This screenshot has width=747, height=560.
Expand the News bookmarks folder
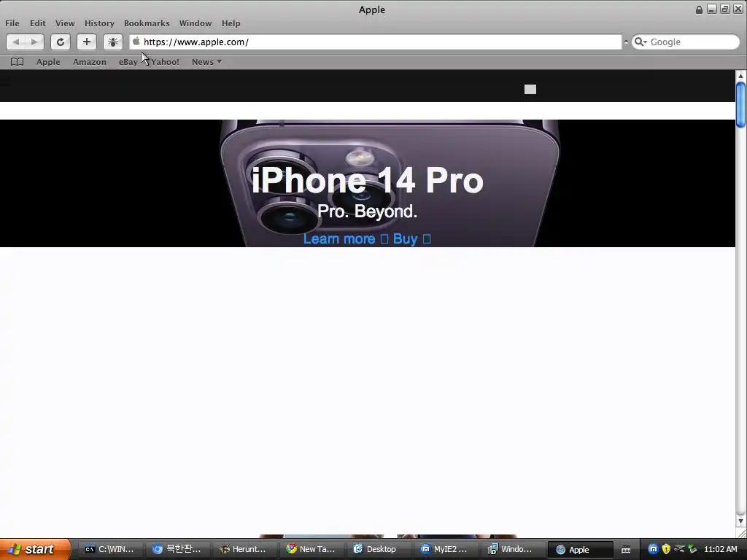[x=206, y=62]
